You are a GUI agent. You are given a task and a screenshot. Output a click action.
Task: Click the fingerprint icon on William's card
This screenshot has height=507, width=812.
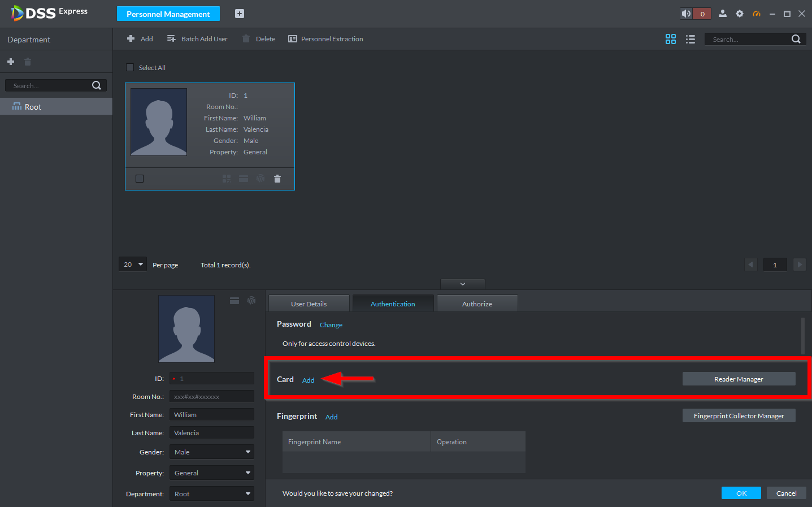click(x=260, y=179)
